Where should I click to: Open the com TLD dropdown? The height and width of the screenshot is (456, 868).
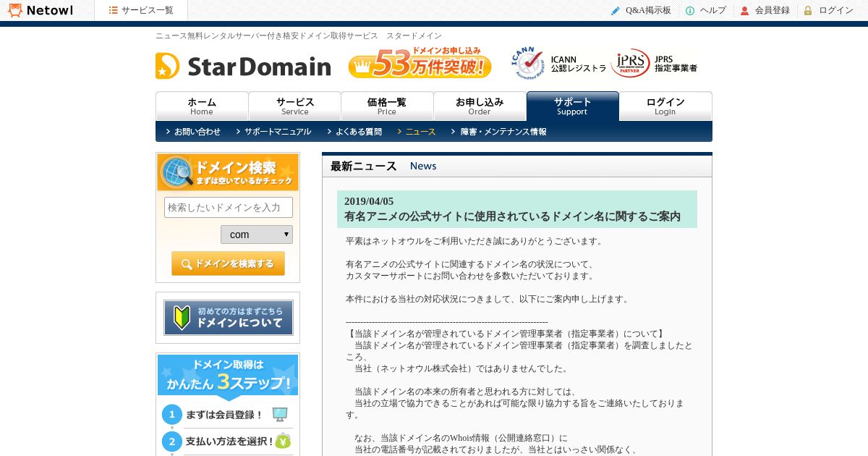257,235
